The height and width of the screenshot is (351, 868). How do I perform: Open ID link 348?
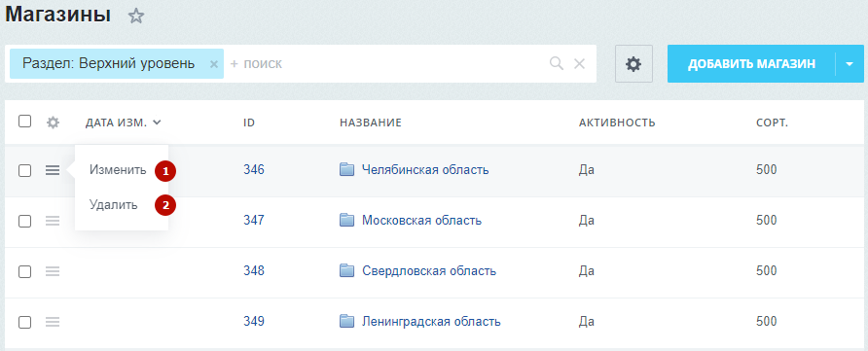[254, 271]
